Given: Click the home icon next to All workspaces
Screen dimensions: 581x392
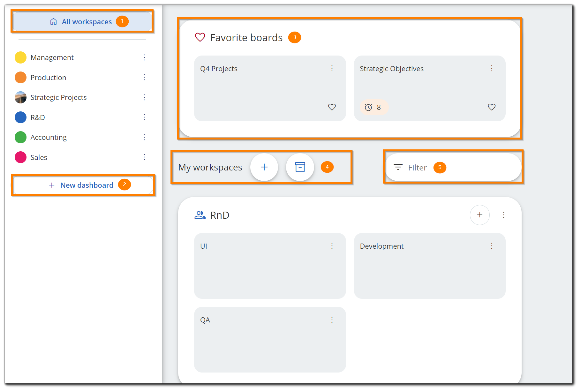Looking at the screenshot, I should click(53, 21).
